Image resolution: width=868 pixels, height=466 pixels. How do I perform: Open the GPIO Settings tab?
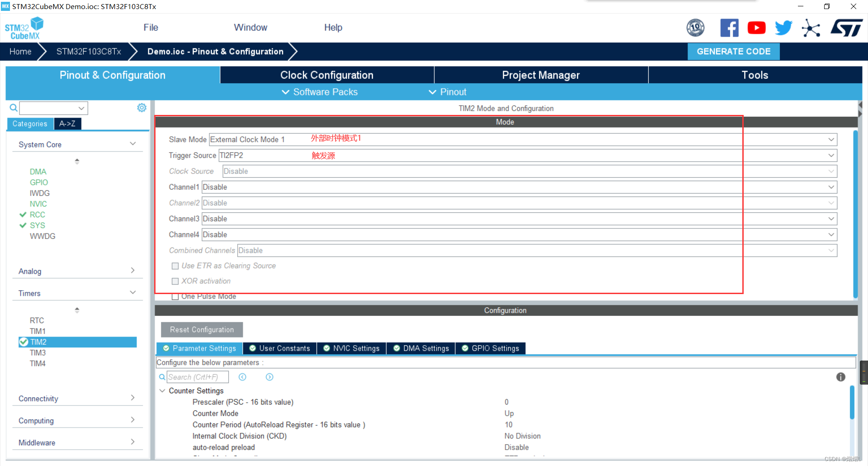[491, 348]
